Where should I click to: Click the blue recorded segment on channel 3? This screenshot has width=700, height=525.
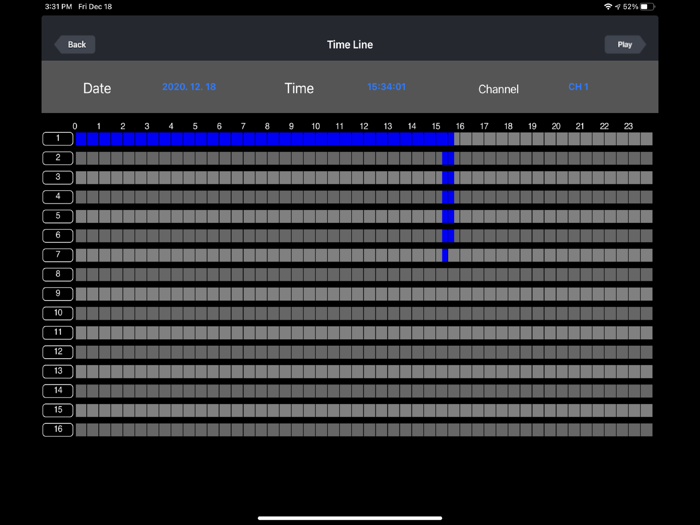click(448, 178)
